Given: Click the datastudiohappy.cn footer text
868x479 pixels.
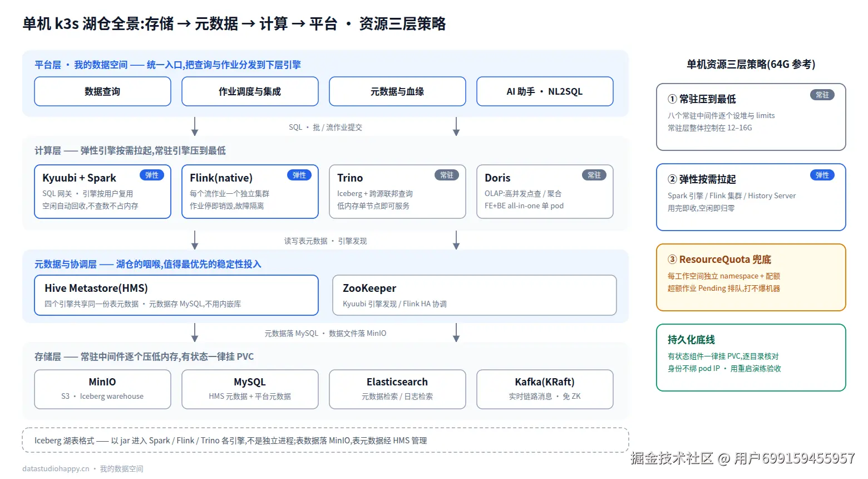Looking at the screenshot, I should [x=83, y=469].
